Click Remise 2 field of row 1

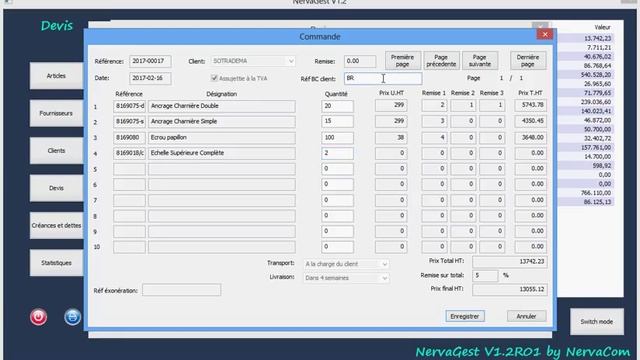tap(463, 105)
